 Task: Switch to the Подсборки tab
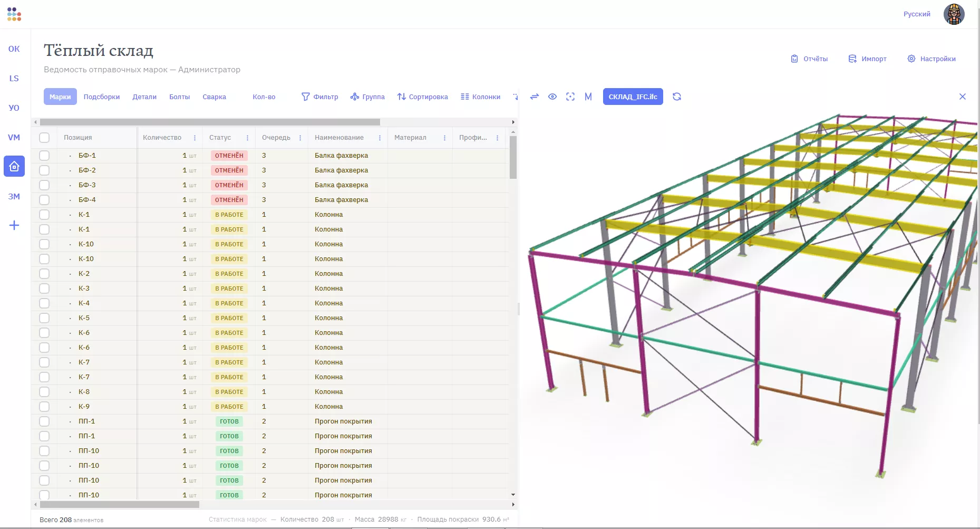tap(102, 97)
